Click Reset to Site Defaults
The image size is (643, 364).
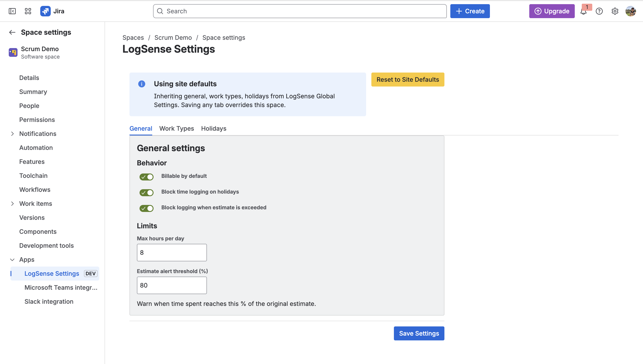point(408,80)
